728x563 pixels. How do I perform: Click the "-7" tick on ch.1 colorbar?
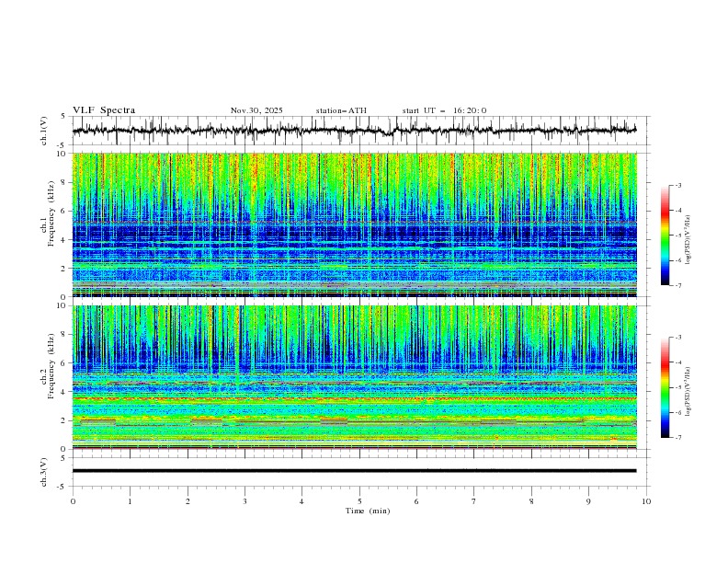pyautogui.click(x=677, y=286)
